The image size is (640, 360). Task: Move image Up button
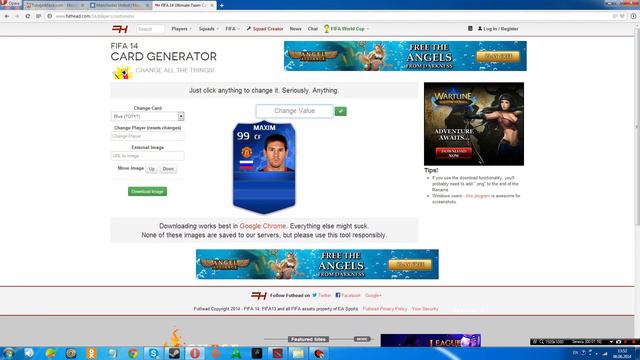(x=151, y=169)
